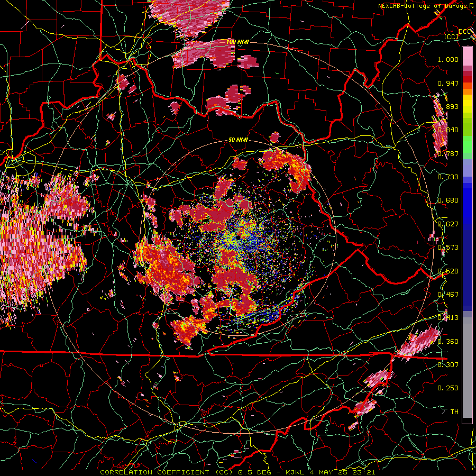Click the DCC label above the colorbar
Image resolution: width=476 pixels, height=476 pixels.
[465, 32]
